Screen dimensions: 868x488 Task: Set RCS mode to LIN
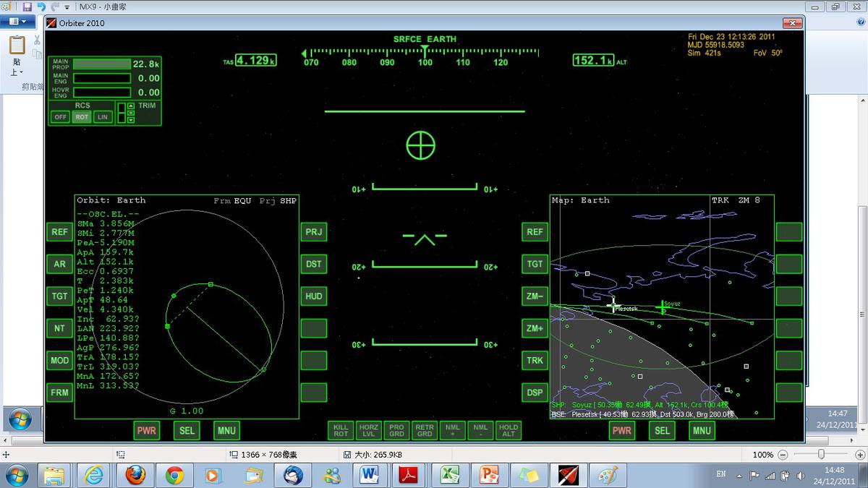coord(103,116)
